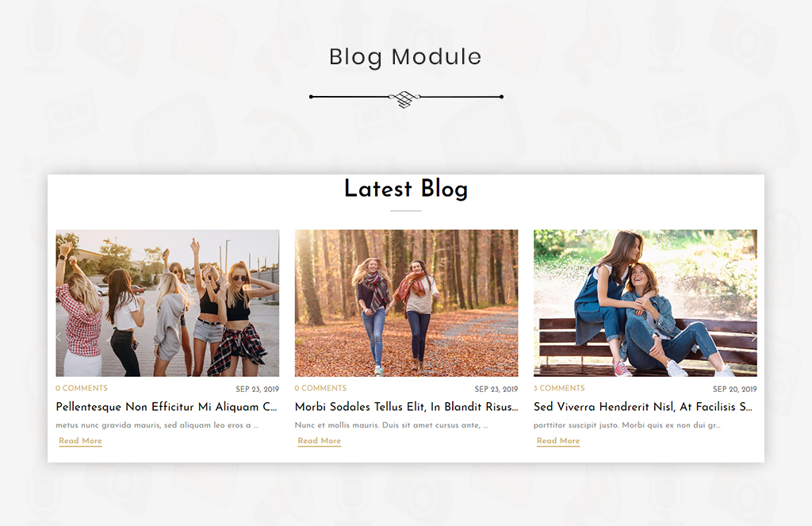Viewport: 812px width, 526px height.
Task: Click the next arrow on the blog carousel
Action: coord(754,337)
